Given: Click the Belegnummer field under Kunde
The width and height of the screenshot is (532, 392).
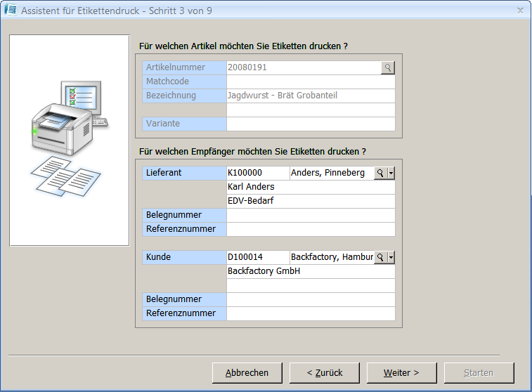Looking at the screenshot, I should pyautogui.click(x=311, y=299).
